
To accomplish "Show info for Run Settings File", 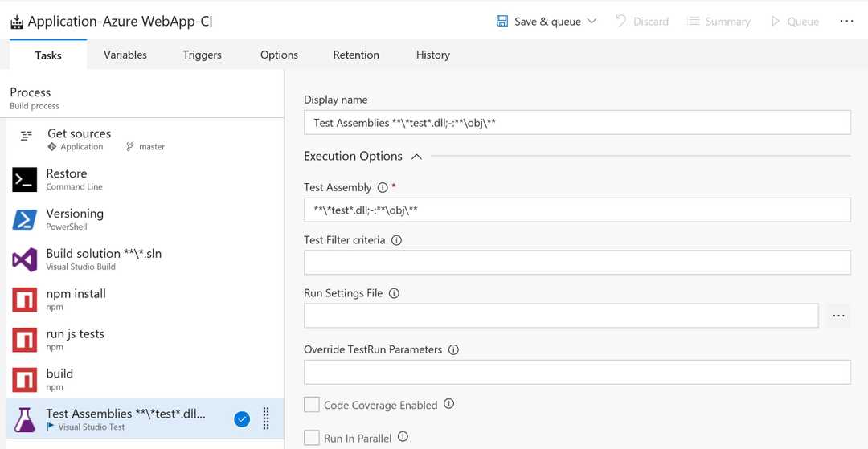I will click(x=394, y=293).
